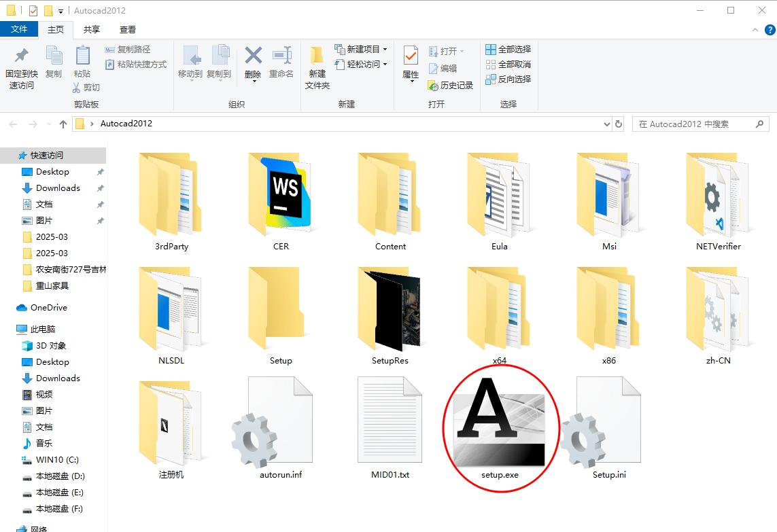Click the 复制到 icon
This screenshot has height=532, width=777.
220,56
